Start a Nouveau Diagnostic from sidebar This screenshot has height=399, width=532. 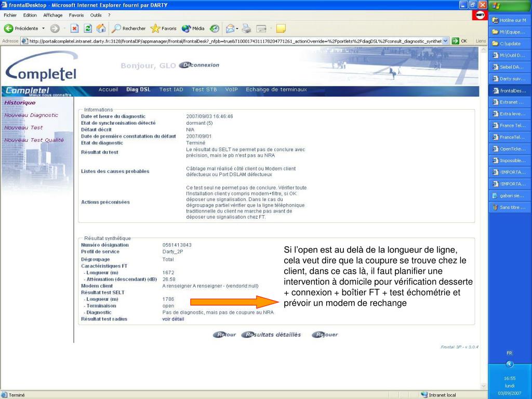pyautogui.click(x=31, y=115)
